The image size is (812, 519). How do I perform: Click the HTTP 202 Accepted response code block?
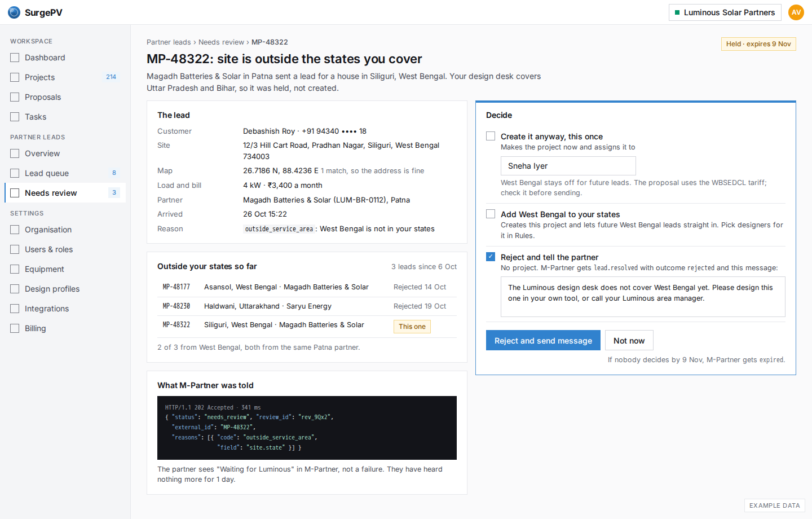pos(307,428)
